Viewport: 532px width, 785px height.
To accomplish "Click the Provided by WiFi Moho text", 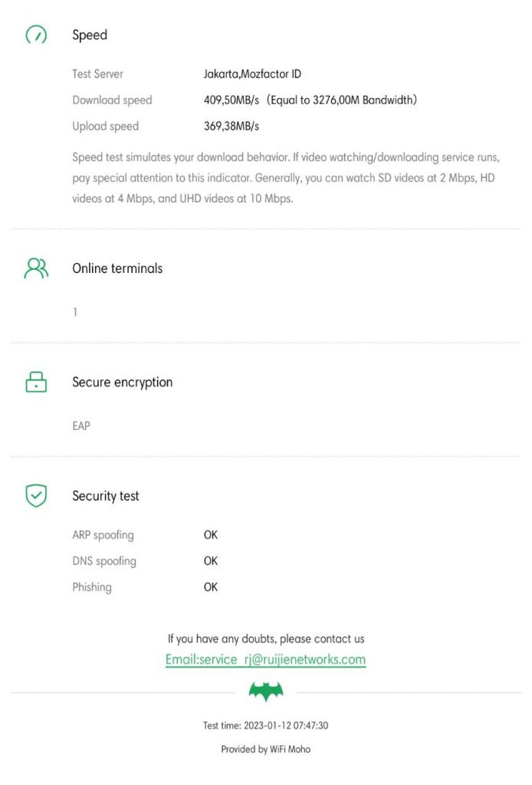I will 265,749.
